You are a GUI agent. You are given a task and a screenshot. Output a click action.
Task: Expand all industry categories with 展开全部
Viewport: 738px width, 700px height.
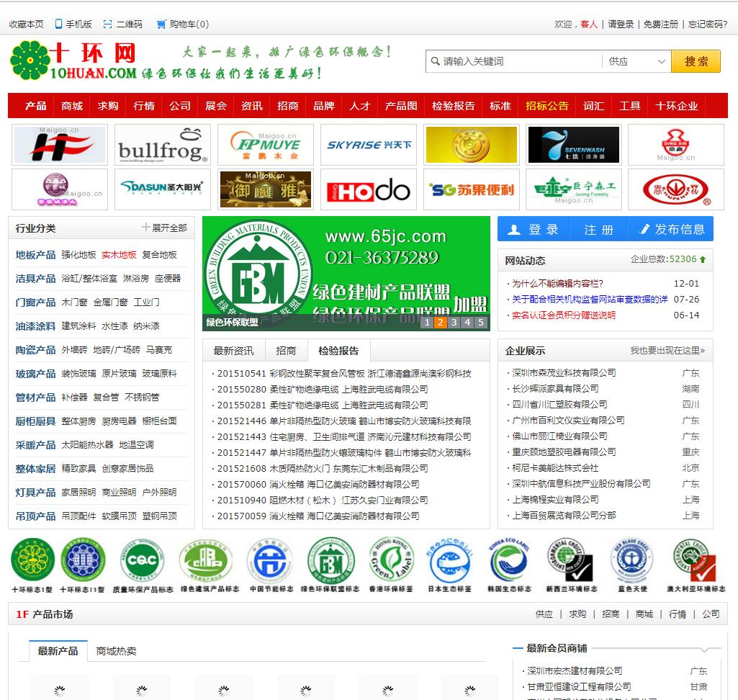coord(165,228)
